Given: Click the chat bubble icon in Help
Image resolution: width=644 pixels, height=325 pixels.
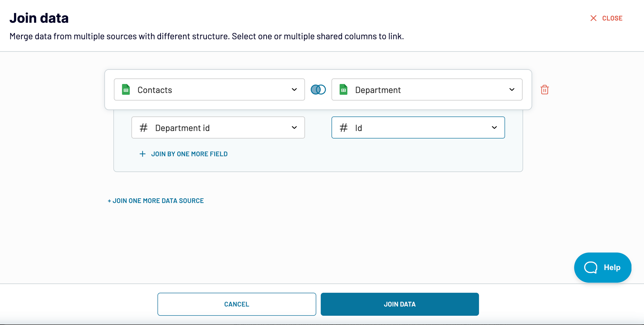Looking at the screenshot, I should point(591,267).
